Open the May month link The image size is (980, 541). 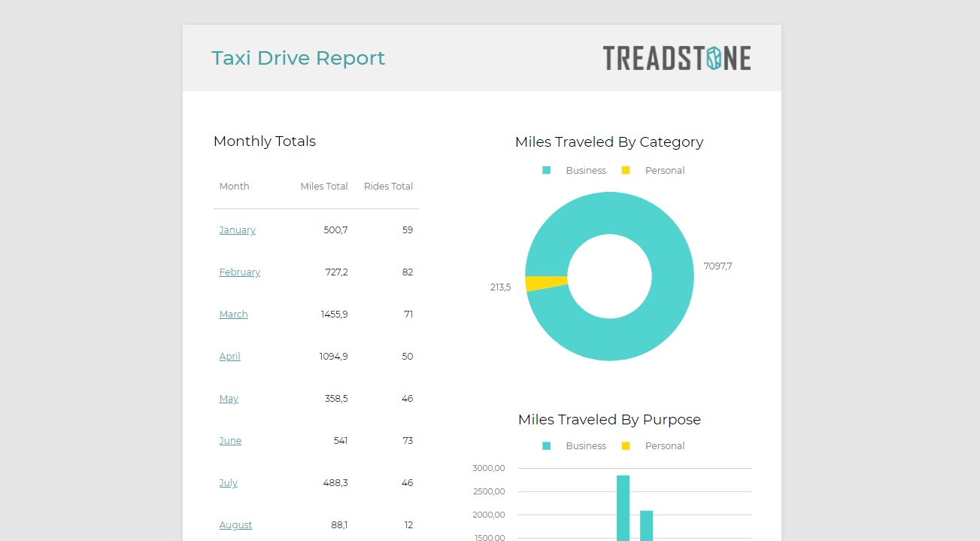click(x=229, y=399)
